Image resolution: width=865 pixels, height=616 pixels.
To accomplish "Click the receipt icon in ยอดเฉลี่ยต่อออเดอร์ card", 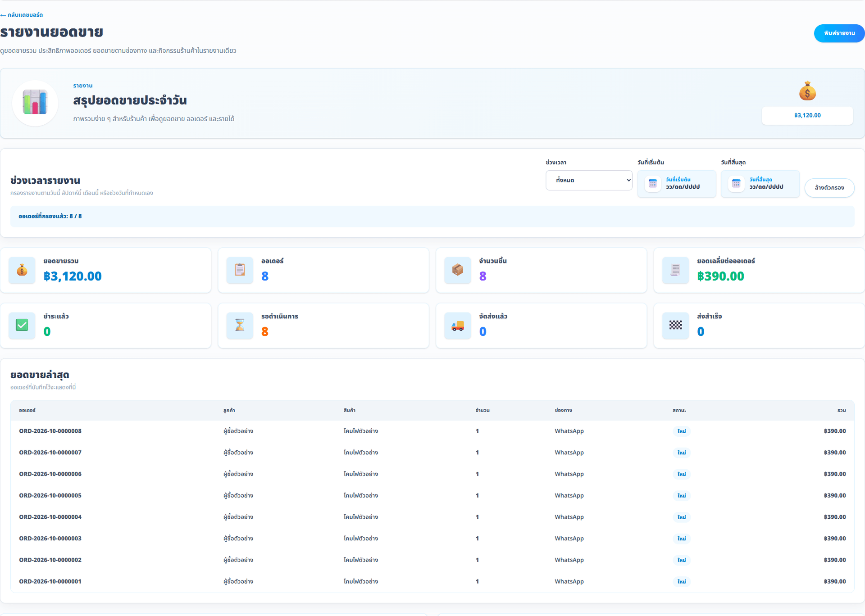I will click(x=675, y=270).
